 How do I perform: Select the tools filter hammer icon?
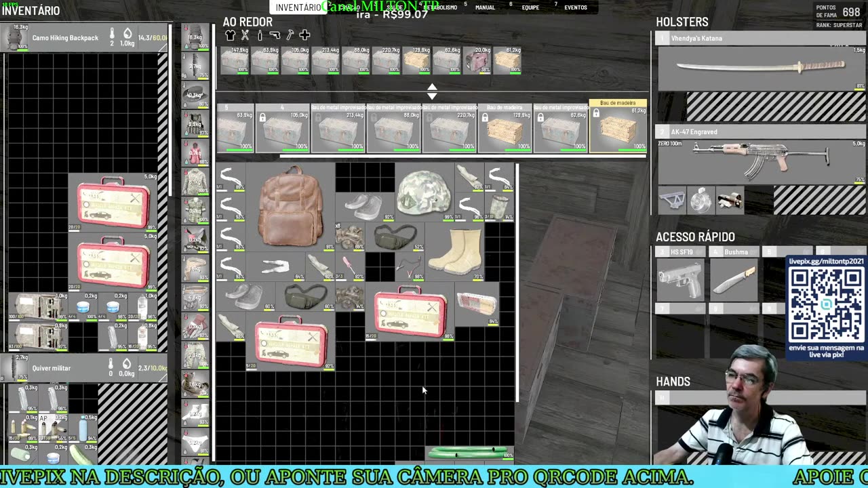(290, 35)
